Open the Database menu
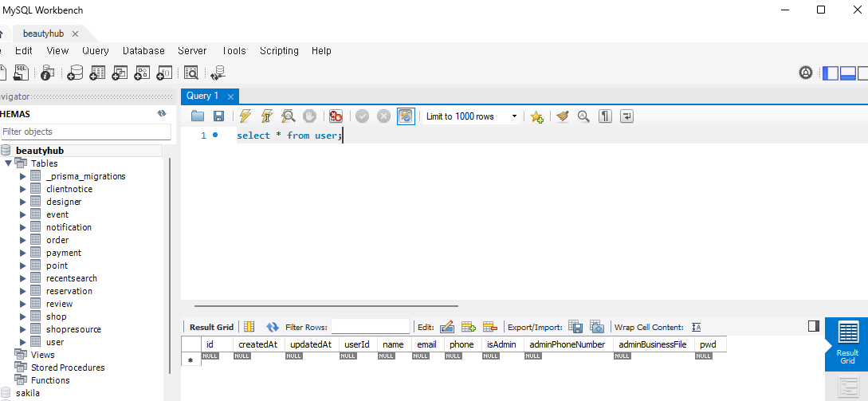The height and width of the screenshot is (401, 868). click(143, 50)
